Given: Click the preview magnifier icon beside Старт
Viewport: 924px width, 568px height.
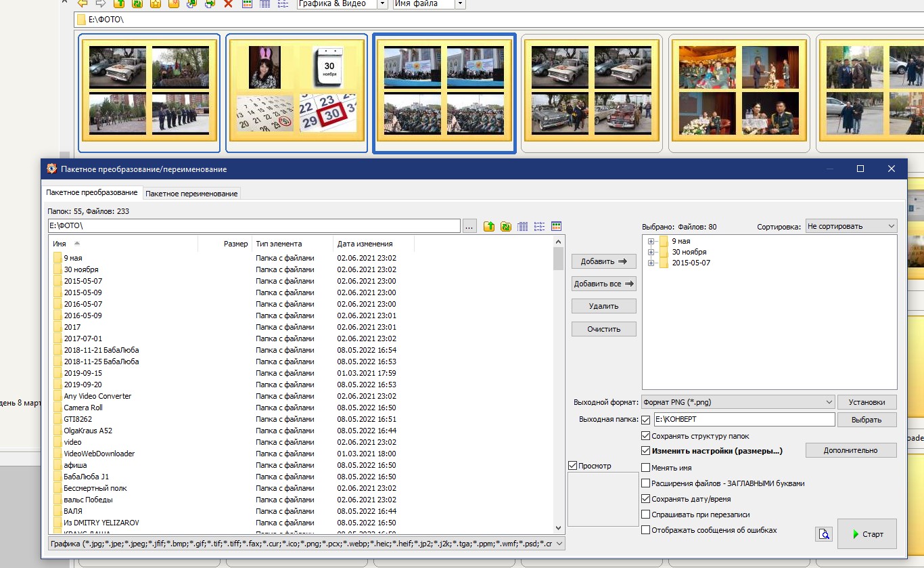Looking at the screenshot, I should pyautogui.click(x=823, y=534).
